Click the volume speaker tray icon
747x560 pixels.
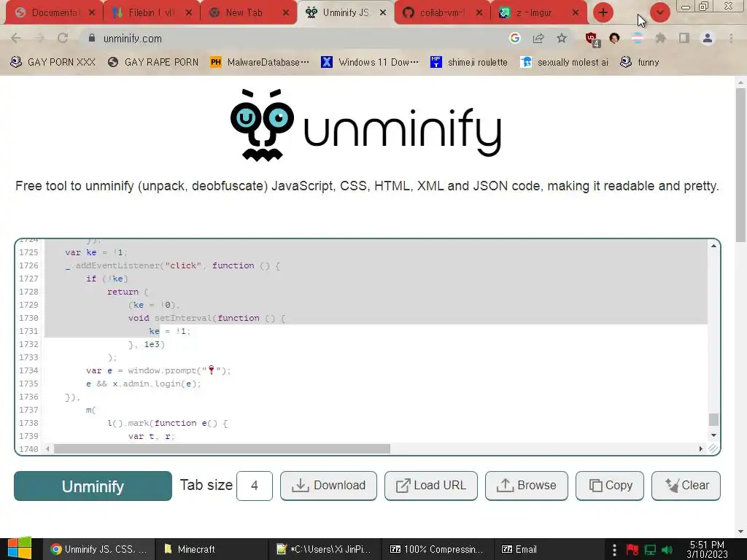pyautogui.click(x=667, y=550)
